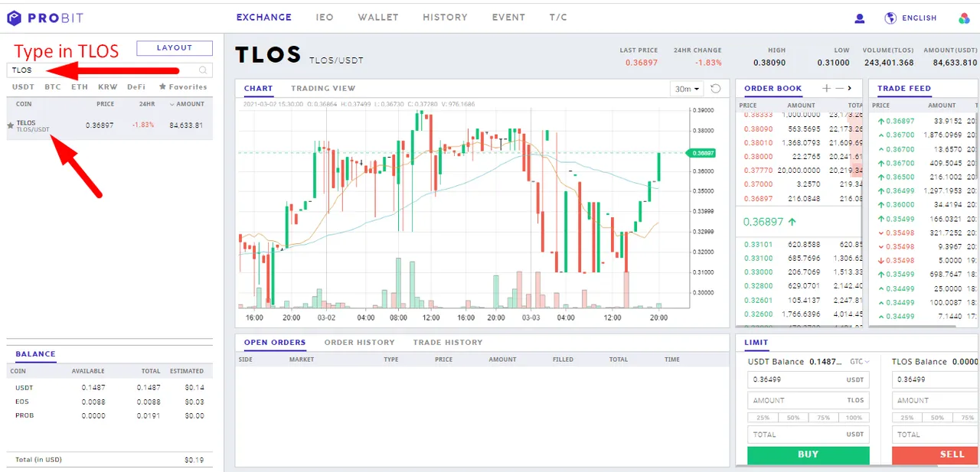This screenshot has width=980, height=472.
Task: Open the GTC order type dropdown
Action: (x=861, y=361)
